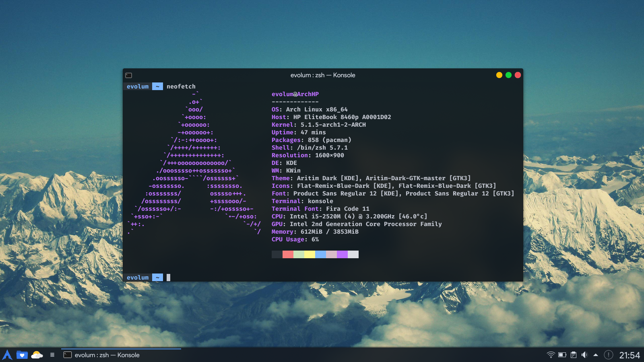Click the light green color block in neofetch
644x362 pixels.
(299, 254)
